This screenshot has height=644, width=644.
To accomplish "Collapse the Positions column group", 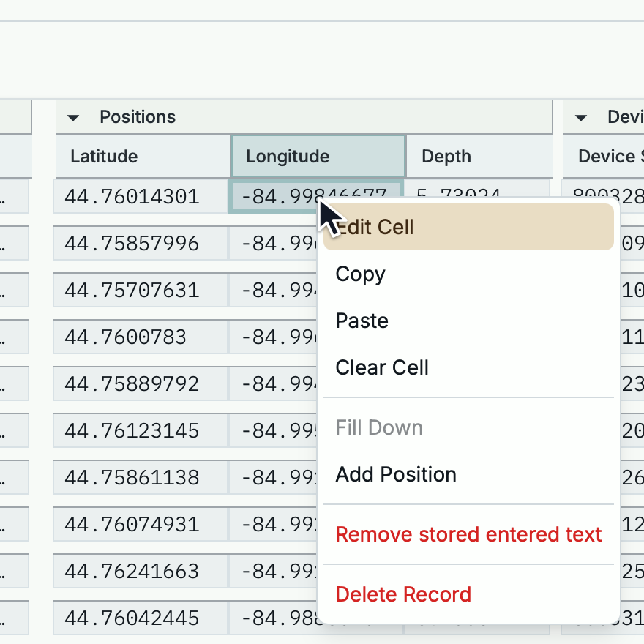I will click(73, 118).
